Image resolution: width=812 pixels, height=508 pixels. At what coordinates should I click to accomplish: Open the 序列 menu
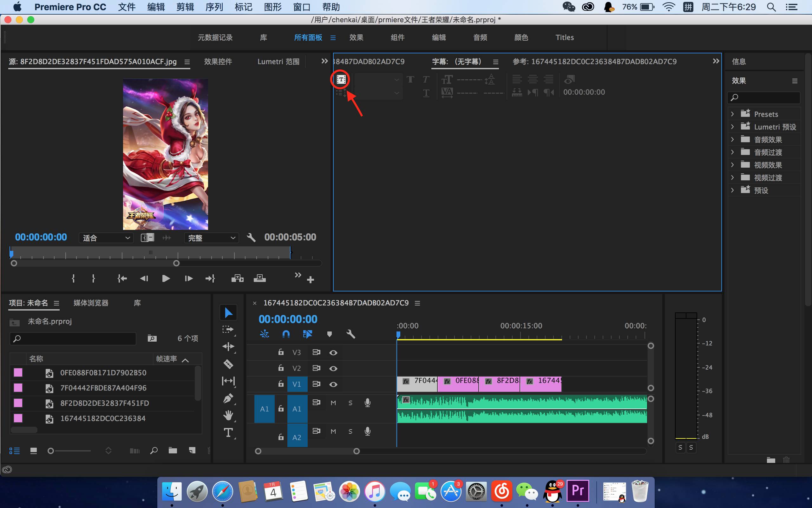[x=214, y=7]
